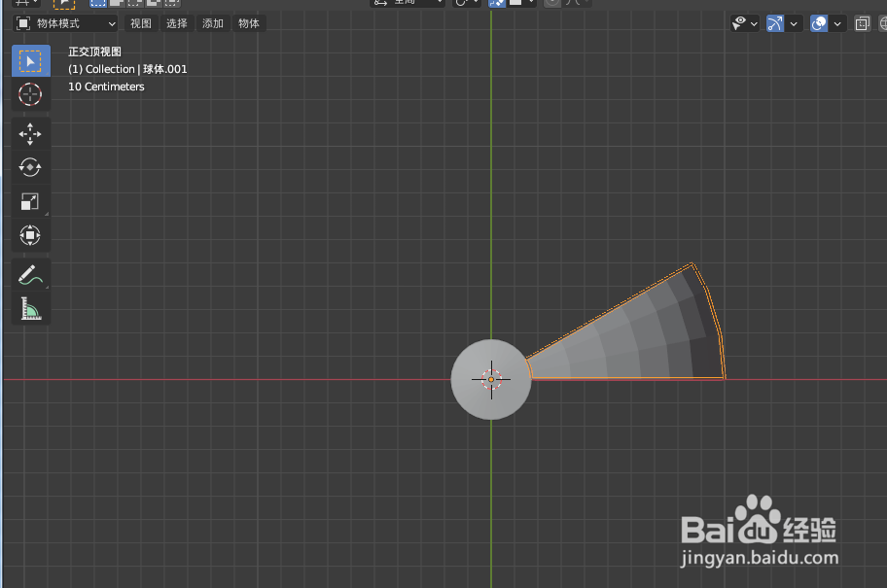
Task: Open the selectability filter dropdown arrow
Action: tap(754, 22)
